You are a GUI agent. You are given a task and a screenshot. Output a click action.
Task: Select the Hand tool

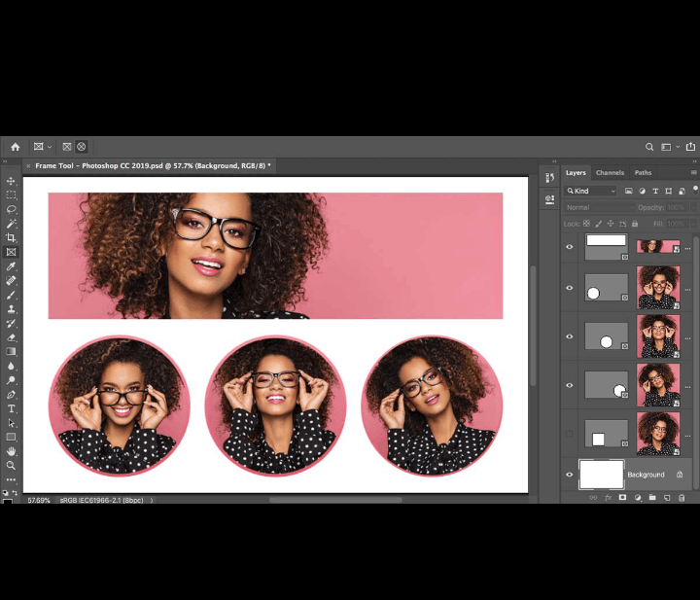point(11,451)
